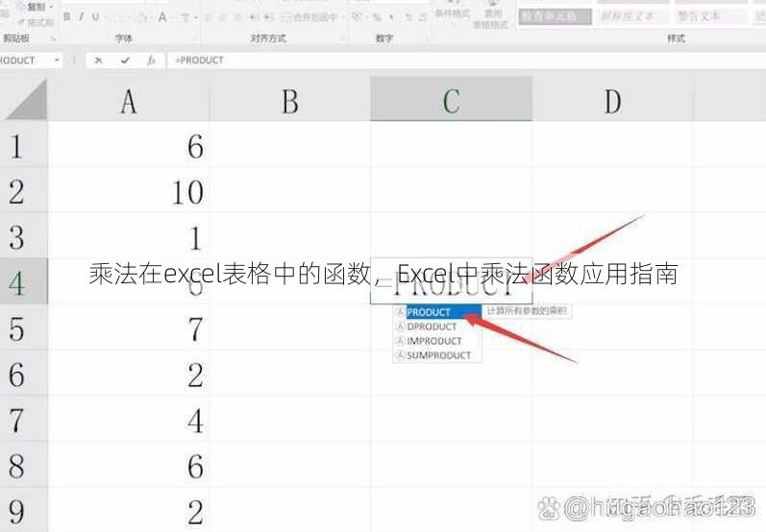Select row 8 header

(23, 465)
